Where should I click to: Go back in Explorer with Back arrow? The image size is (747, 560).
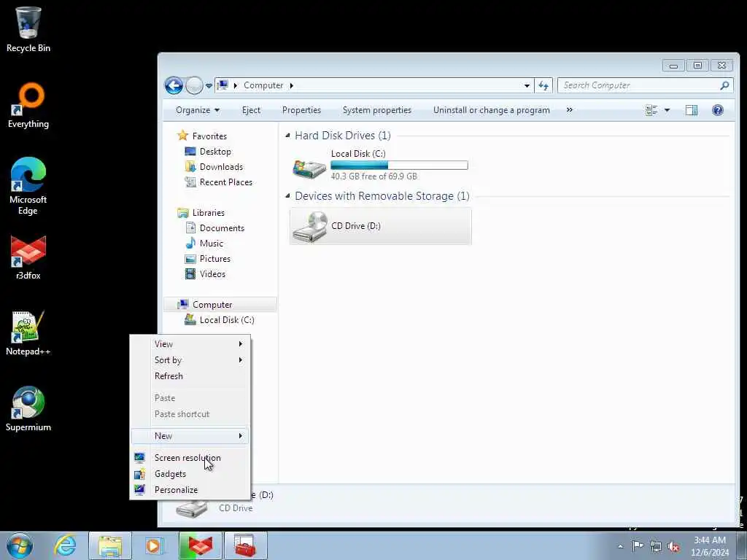(174, 86)
